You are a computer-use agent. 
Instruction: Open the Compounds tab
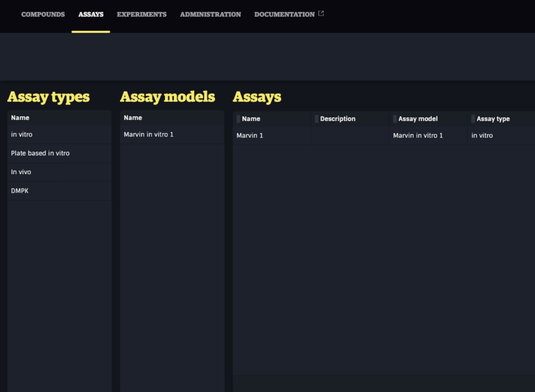coord(43,15)
